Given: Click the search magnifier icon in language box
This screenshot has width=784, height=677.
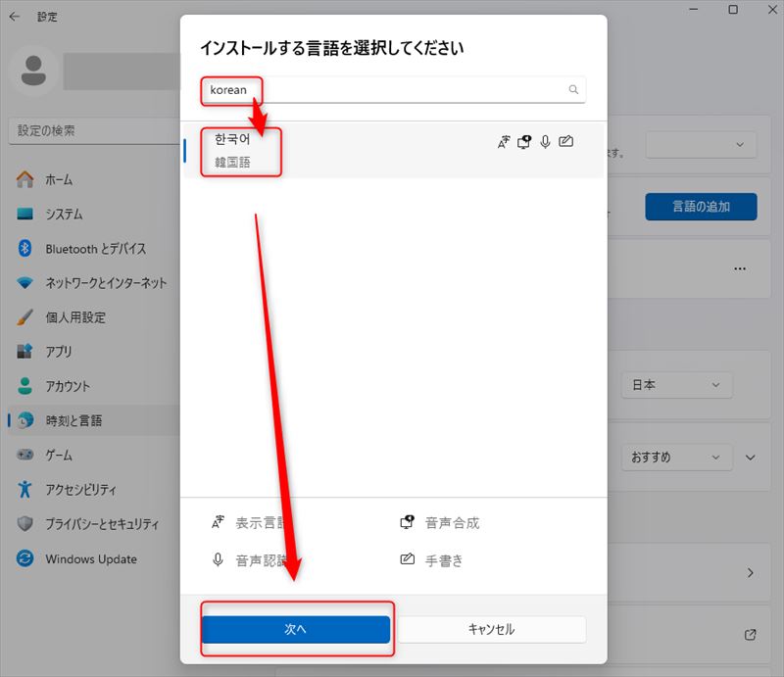Looking at the screenshot, I should 573,90.
